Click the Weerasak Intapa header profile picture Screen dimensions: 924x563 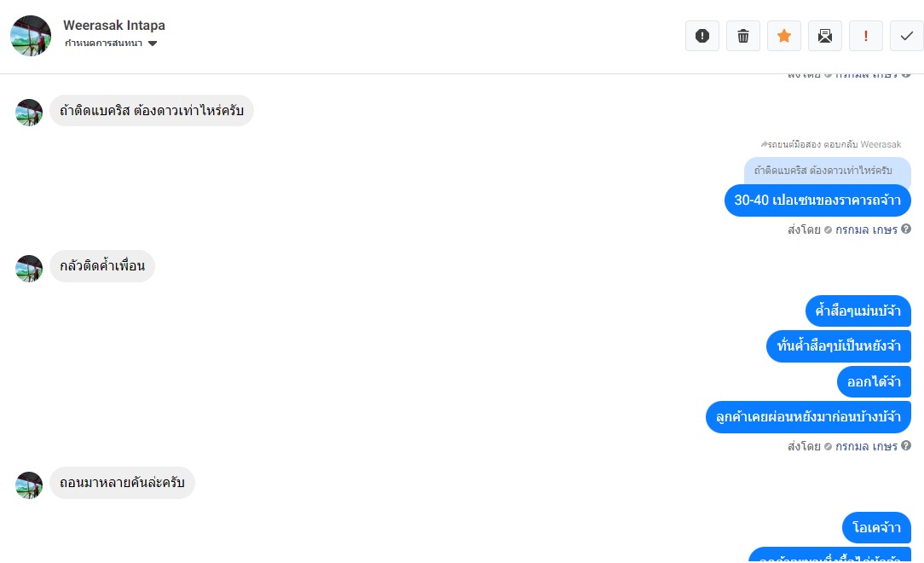click(x=31, y=36)
